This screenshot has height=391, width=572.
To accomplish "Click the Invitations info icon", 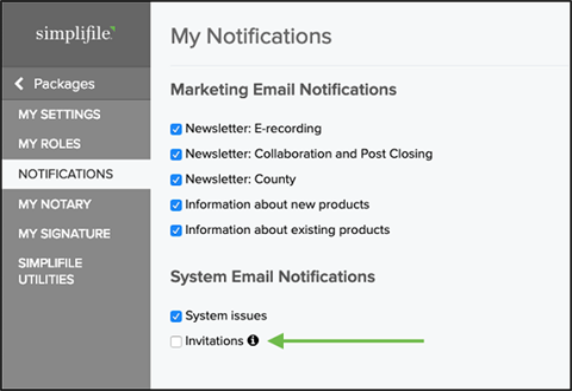I will [253, 341].
